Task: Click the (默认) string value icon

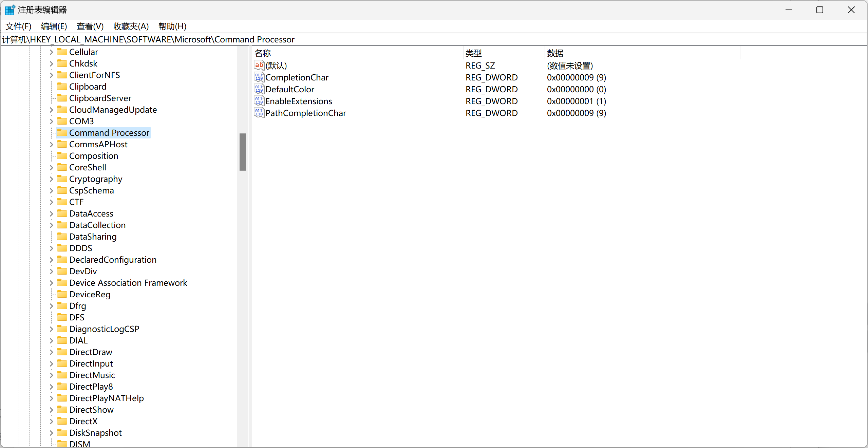Action: 259,66
